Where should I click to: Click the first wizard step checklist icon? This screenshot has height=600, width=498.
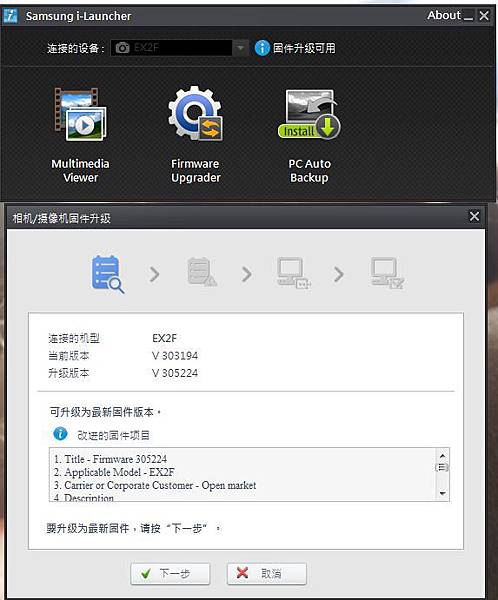pos(108,274)
